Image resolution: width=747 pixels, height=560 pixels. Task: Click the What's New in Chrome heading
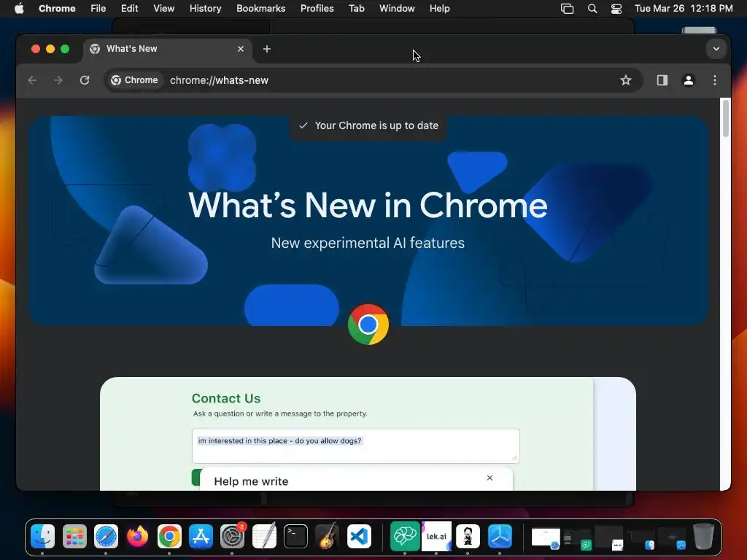coord(368,205)
